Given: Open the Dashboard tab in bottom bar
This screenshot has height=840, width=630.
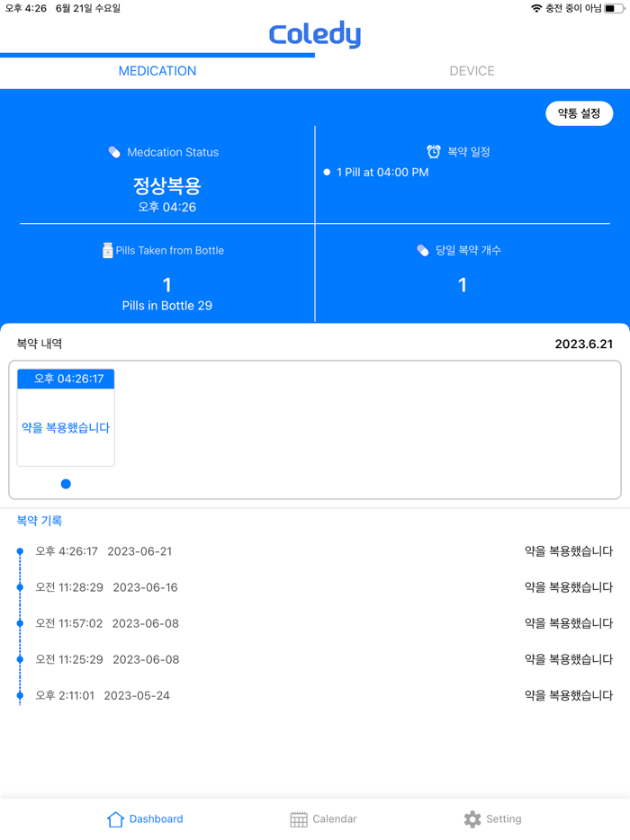Looking at the screenshot, I should point(145,818).
